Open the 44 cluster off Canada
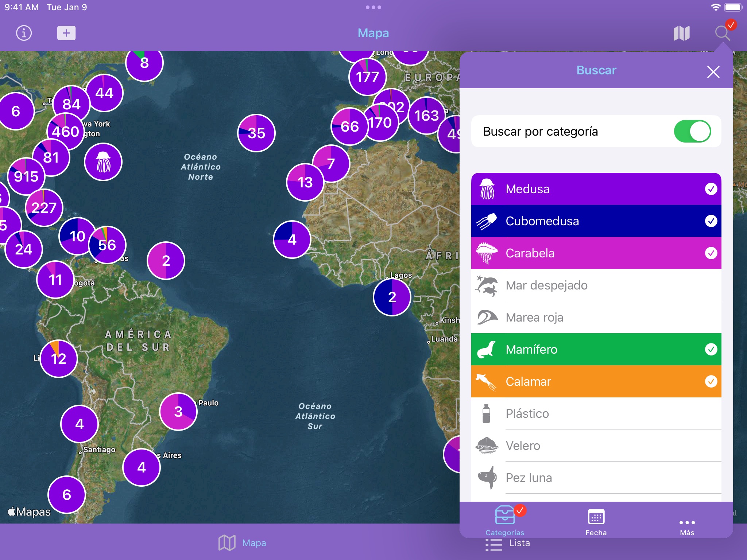This screenshot has height=560, width=747. [104, 93]
